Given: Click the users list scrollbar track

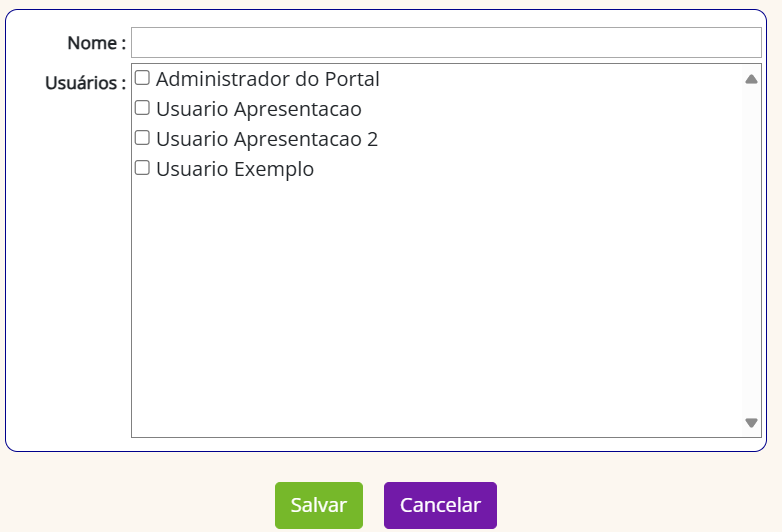Looking at the screenshot, I should [751, 251].
